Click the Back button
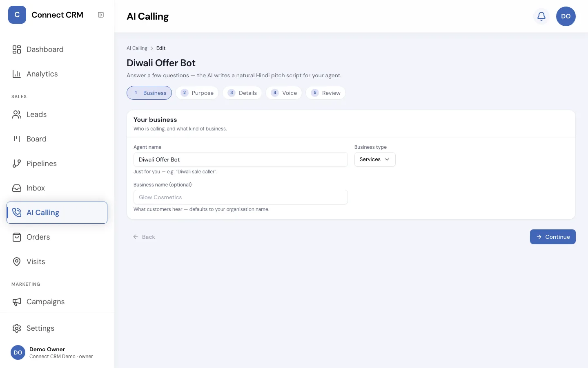This screenshot has width=588, height=368. [x=144, y=237]
